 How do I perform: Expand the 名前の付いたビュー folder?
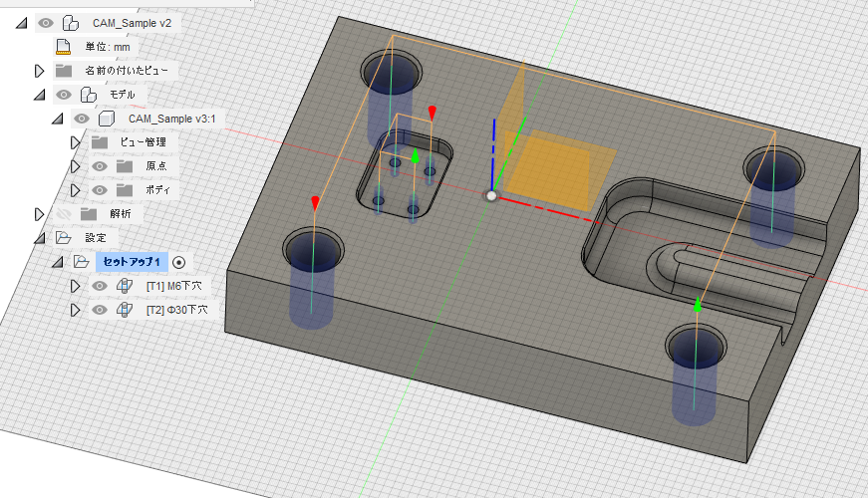39,71
